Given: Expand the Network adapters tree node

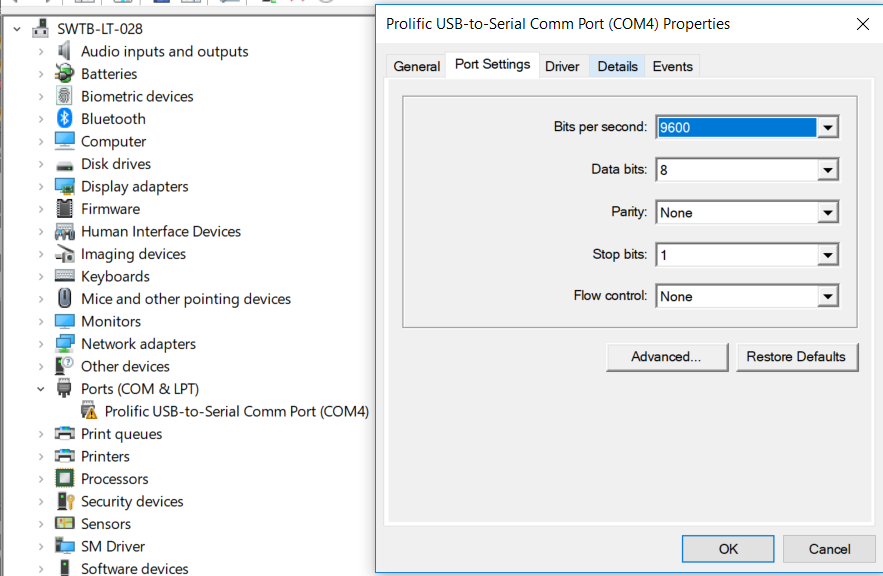Looking at the screenshot, I should tap(40, 343).
